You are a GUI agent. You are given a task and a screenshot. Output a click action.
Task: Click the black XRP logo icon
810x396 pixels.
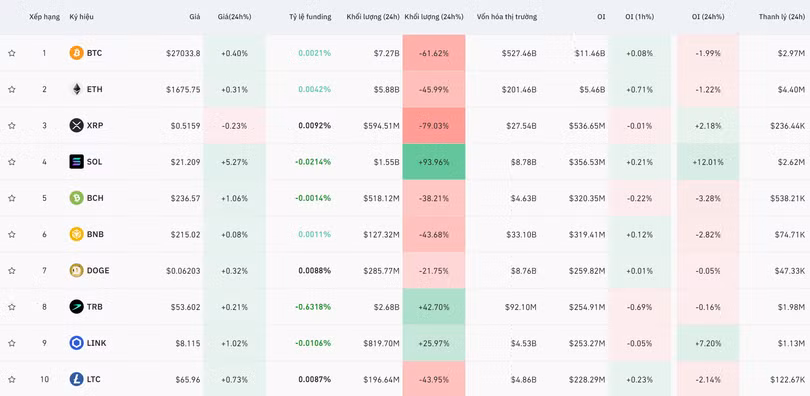pos(76,125)
